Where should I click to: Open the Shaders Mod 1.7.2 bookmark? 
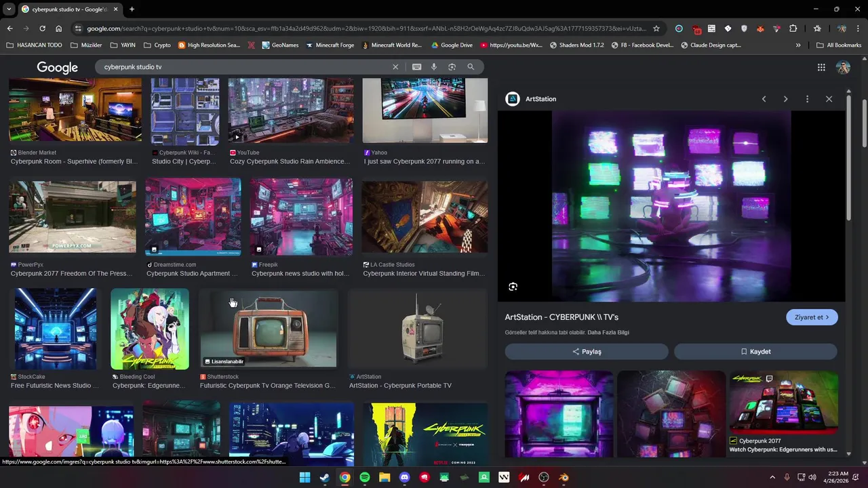point(576,45)
